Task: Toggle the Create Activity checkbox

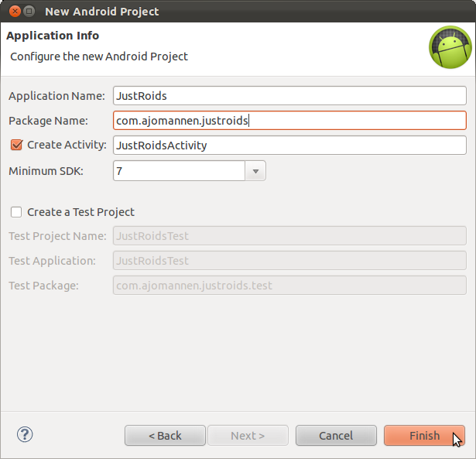Action: [x=16, y=145]
